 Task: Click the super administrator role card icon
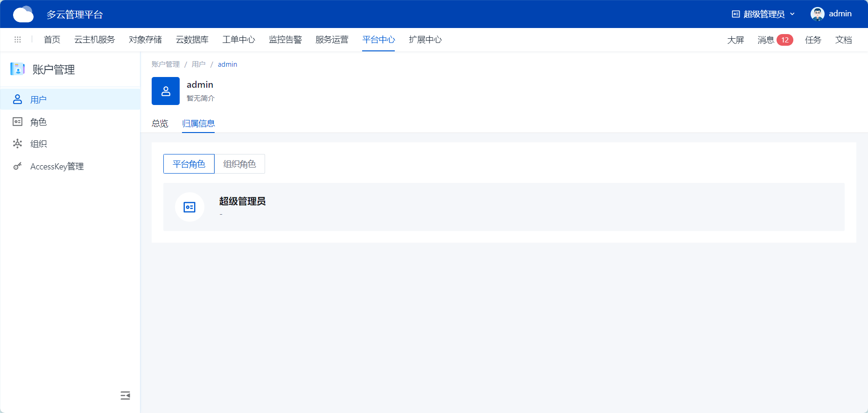click(x=189, y=207)
